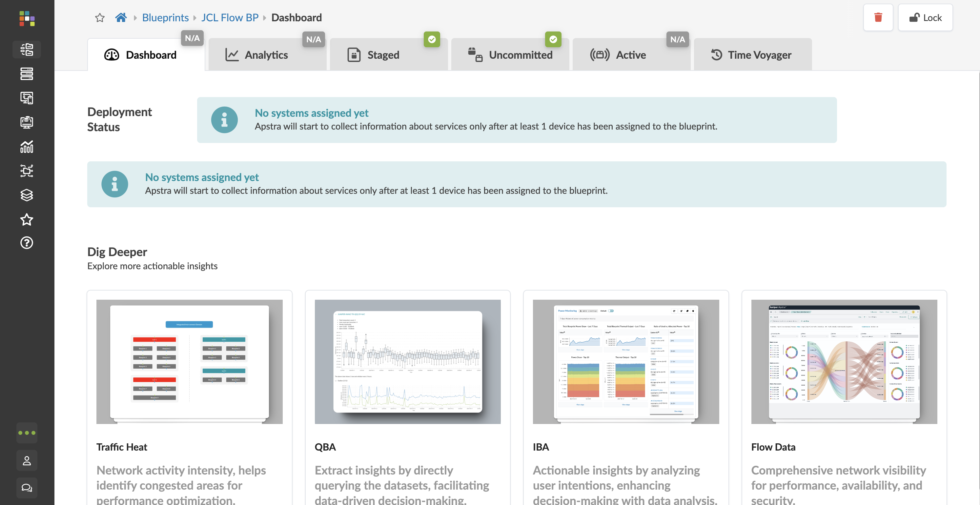Click the favorite star next to the breadcrumb
This screenshot has height=505, width=980.
click(x=100, y=18)
